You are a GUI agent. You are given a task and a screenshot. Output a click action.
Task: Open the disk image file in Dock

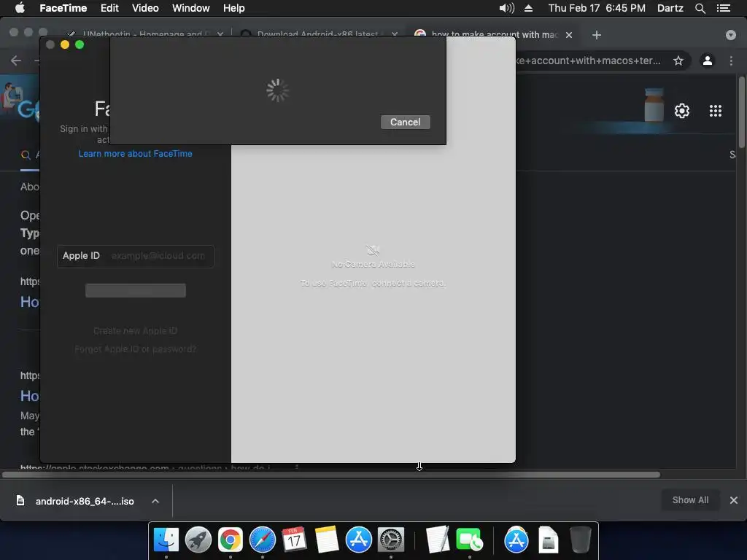549,540
